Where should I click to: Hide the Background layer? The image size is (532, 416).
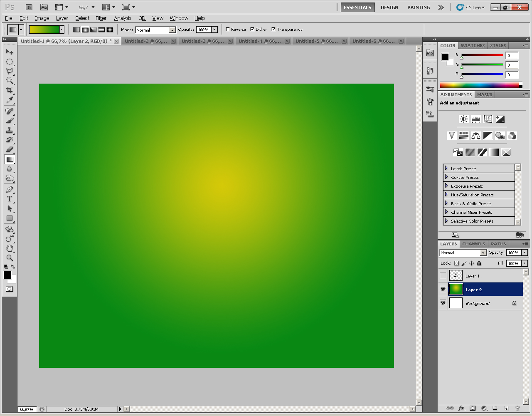pos(443,303)
